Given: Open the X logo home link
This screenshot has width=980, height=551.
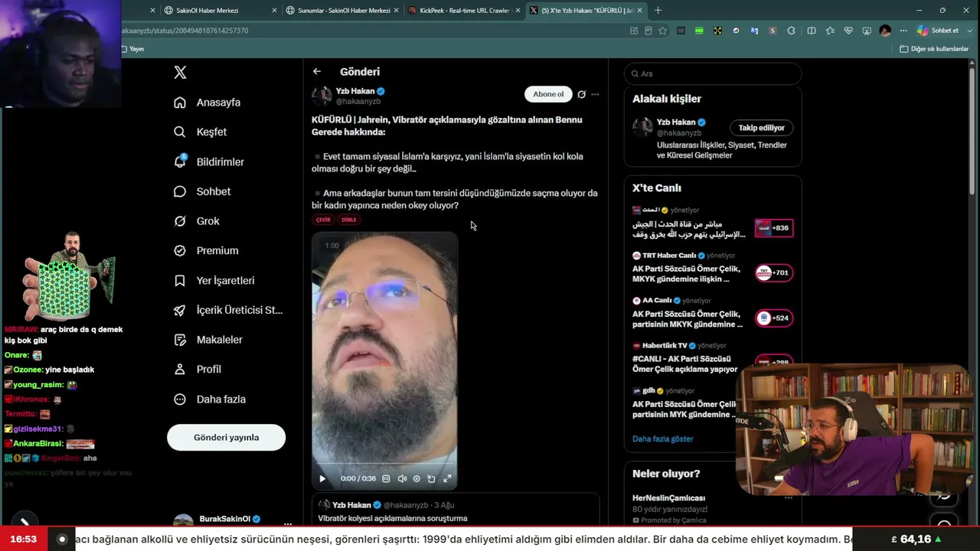Looking at the screenshot, I should coord(180,73).
